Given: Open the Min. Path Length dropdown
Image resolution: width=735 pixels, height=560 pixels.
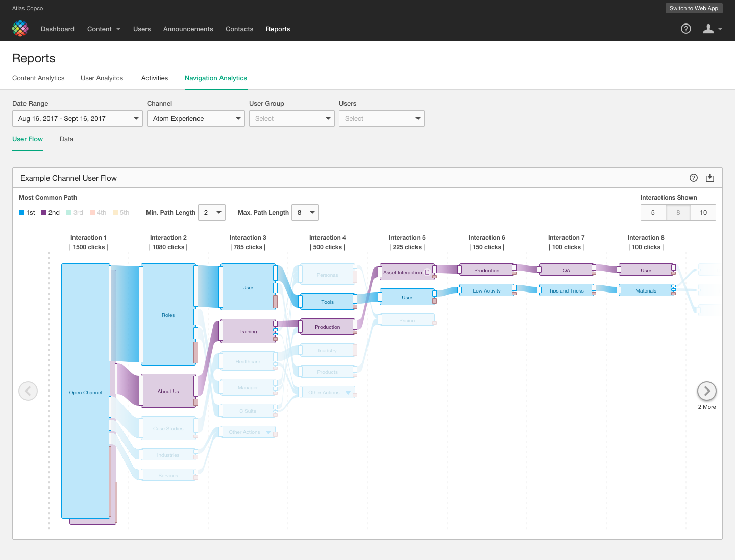Looking at the screenshot, I should (x=211, y=212).
